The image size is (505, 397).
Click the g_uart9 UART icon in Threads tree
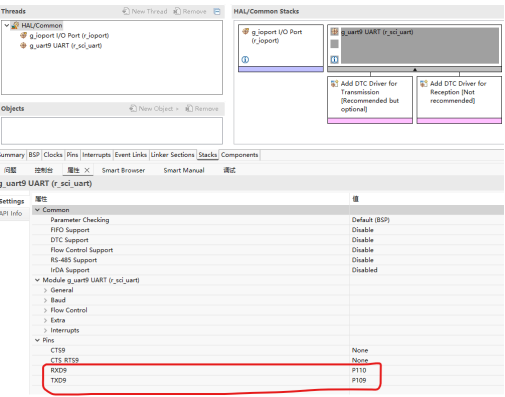[23, 45]
